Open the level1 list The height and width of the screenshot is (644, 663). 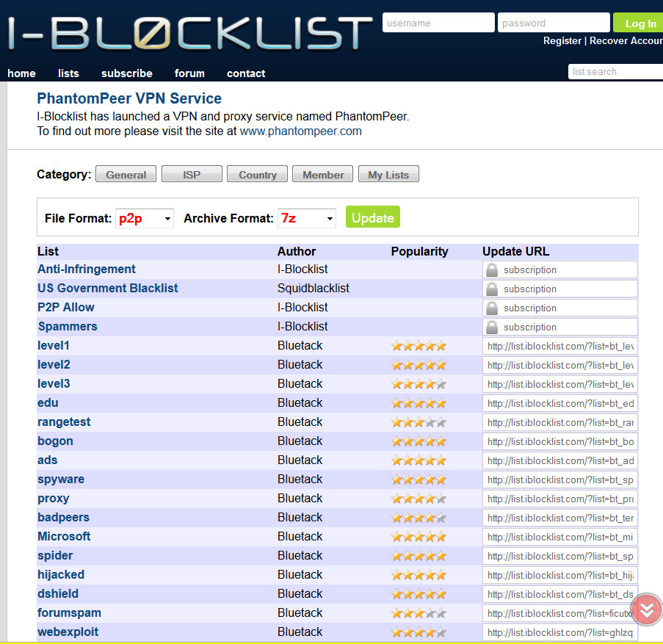[54, 345]
